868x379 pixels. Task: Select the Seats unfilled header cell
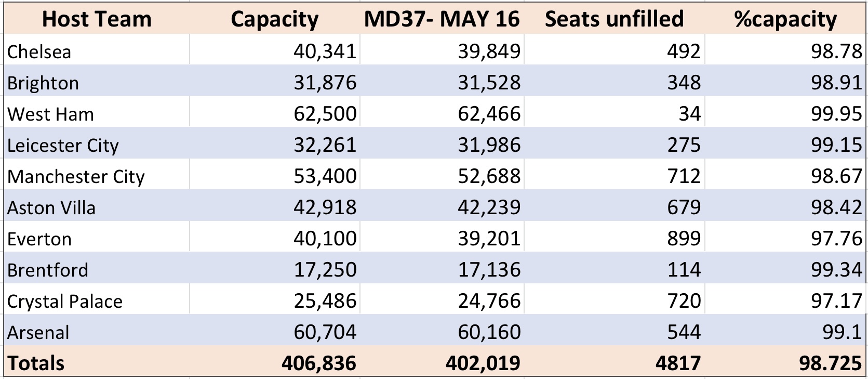[x=615, y=19]
